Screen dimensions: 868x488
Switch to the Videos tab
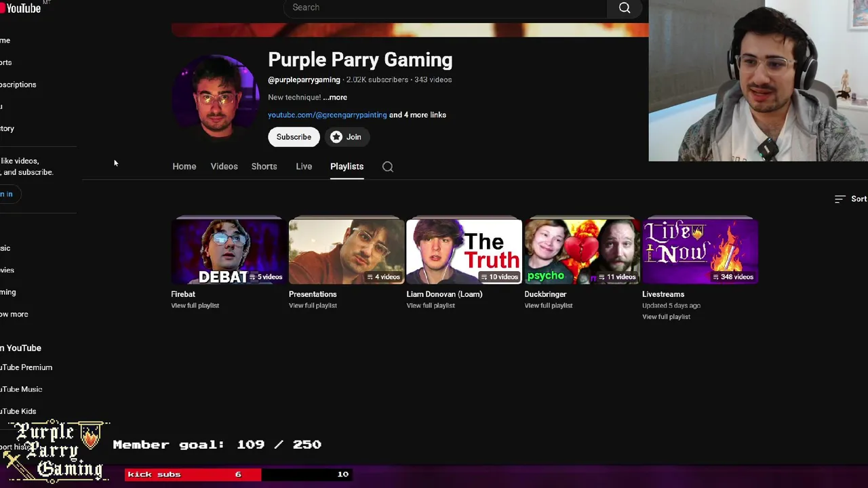(224, 167)
